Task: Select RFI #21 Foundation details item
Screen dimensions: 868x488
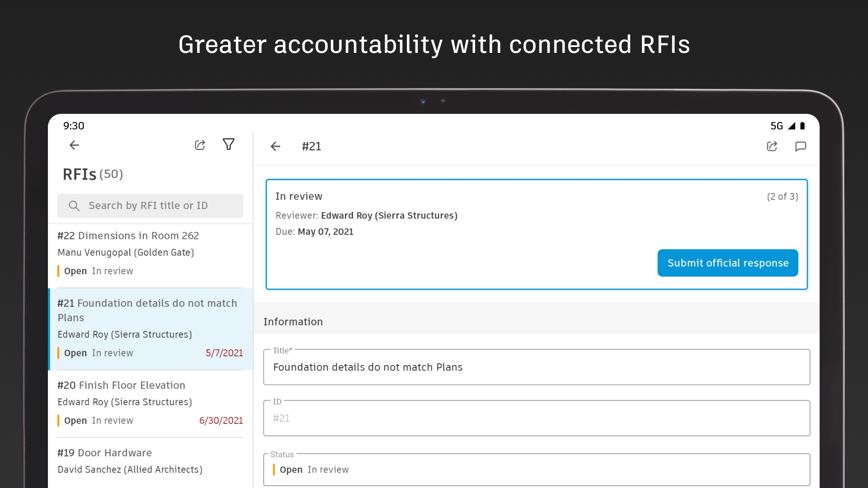Action: pyautogui.click(x=149, y=328)
